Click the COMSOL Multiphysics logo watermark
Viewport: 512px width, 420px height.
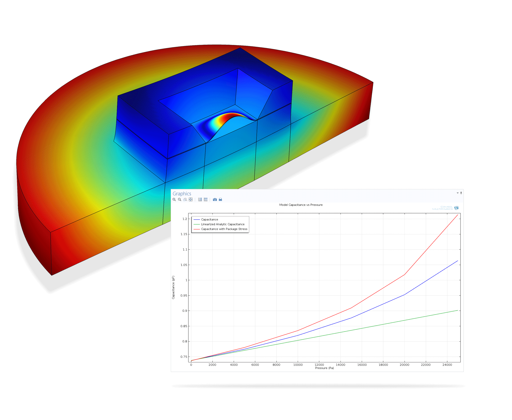pyautogui.click(x=445, y=208)
